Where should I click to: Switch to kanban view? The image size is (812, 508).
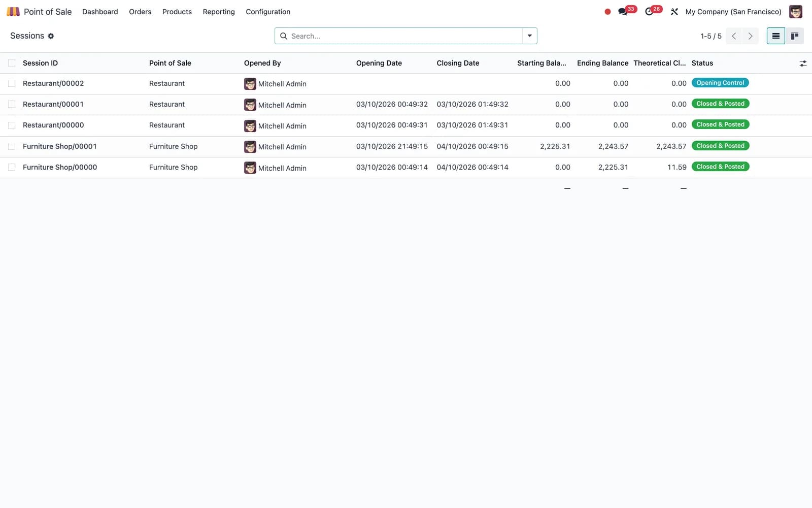tap(795, 36)
